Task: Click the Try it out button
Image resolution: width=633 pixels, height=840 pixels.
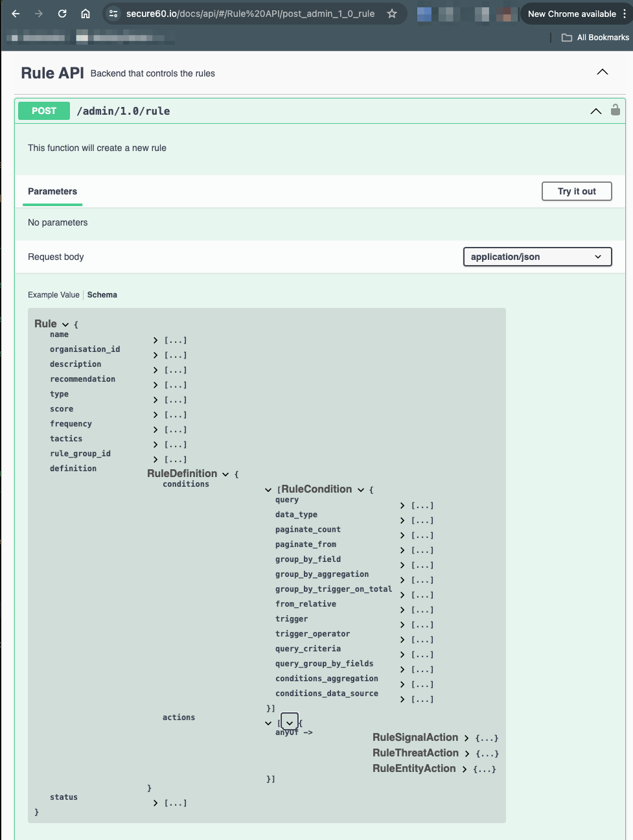Action: pyautogui.click(x=576, y=191)
